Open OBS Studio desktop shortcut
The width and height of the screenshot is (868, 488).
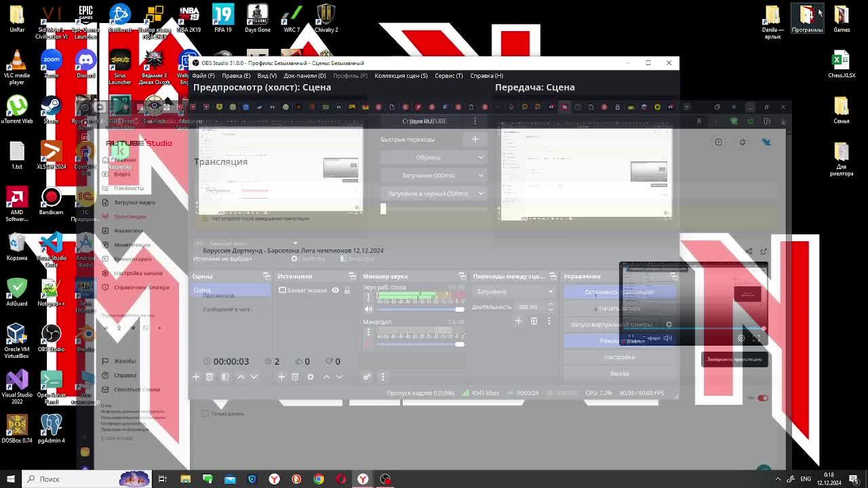pyautogui.click(x=51, y=337)
